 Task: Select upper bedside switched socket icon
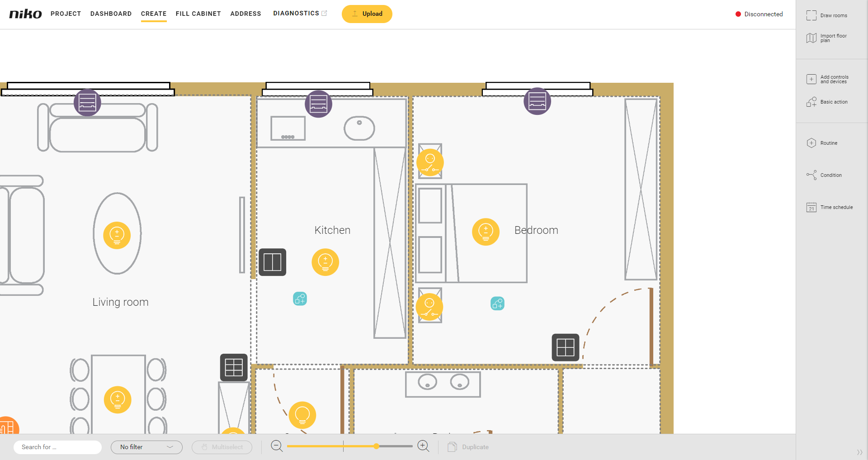430,162
